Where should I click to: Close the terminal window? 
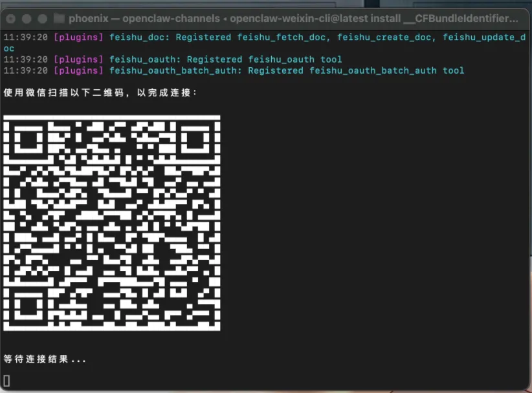11,19
